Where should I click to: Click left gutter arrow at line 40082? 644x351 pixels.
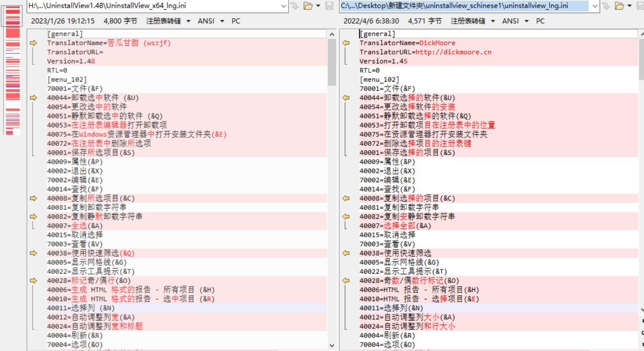coord(33,217)
